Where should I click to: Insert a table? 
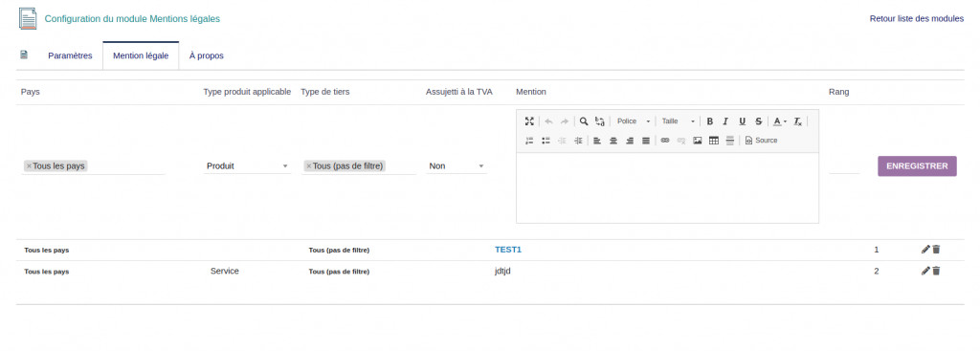tap(714, 141)
